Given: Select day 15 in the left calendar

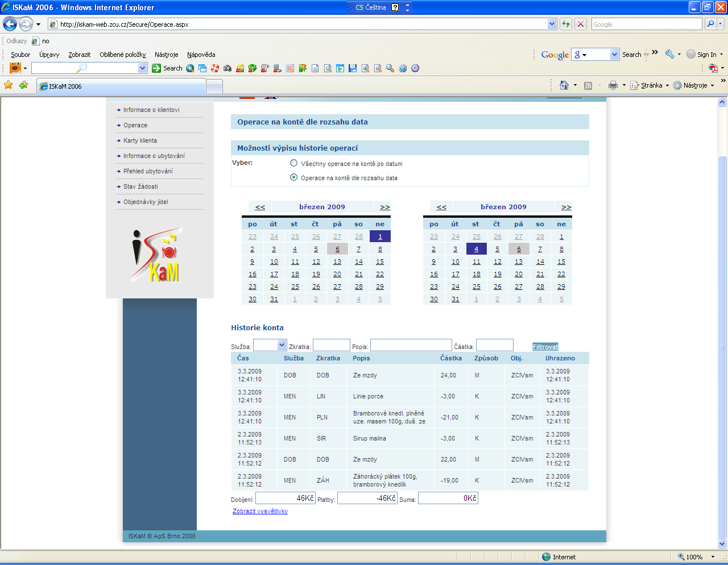Looking at the screenshot, I should tap(380, 261).
